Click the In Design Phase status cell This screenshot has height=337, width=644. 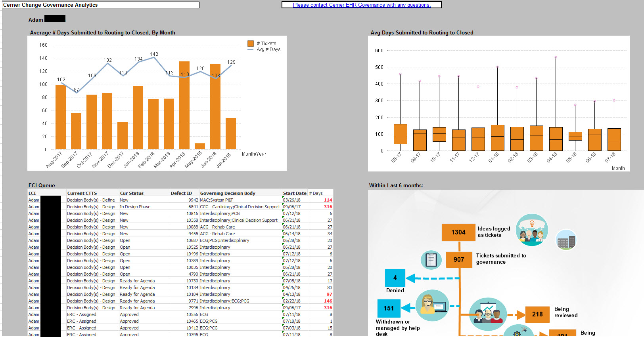[144, 207]
